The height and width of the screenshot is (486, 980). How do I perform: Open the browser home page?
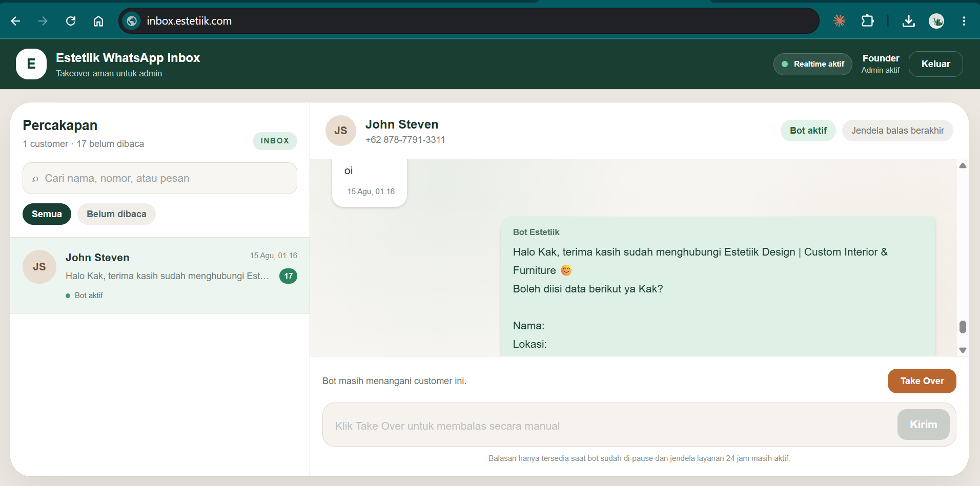tap(98, 21)
